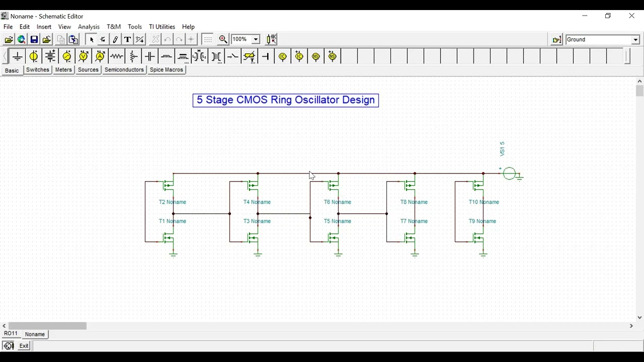This screenshot has width=644, height=362.
Task: Click the 'T7 Noname' transistor label
Action: point(414,221)
